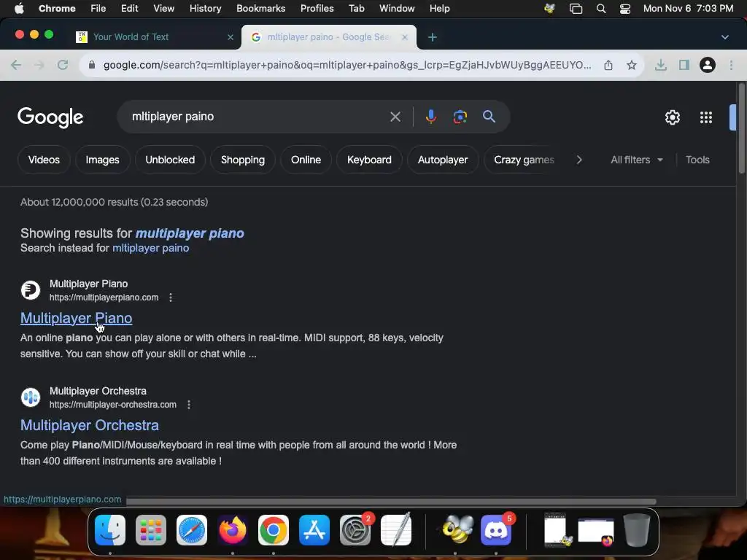Open Launchpad from the dock
The width and height of the screenshot is (747, 560).
151,530
